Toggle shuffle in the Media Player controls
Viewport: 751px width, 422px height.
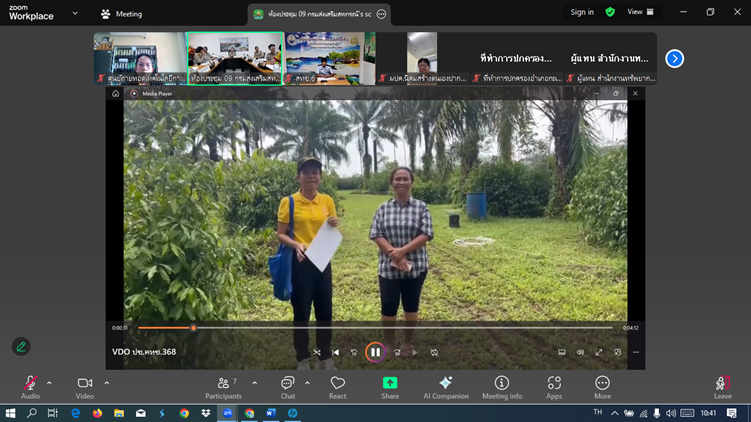pyautogui.click(x=317, y=353)
